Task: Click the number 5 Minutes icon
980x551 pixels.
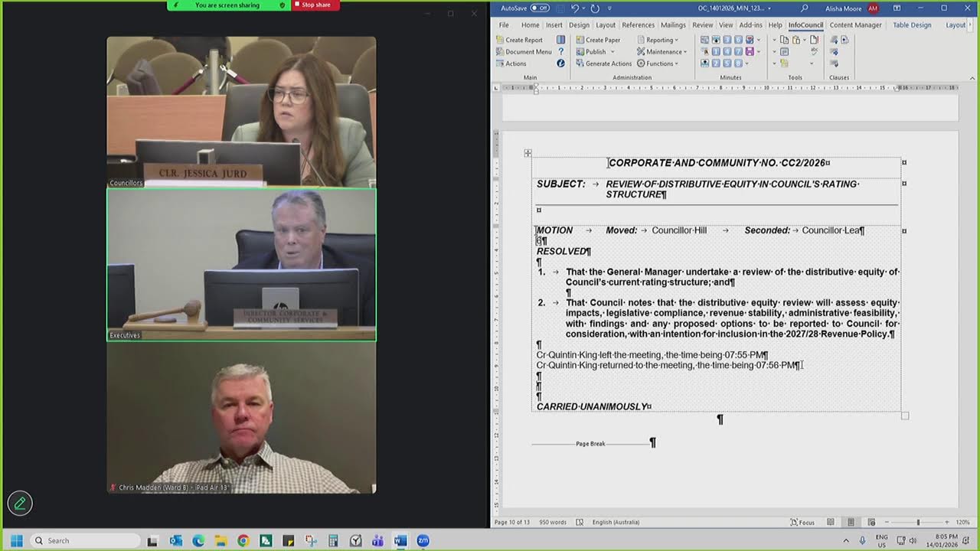Action: click(727, 64)
